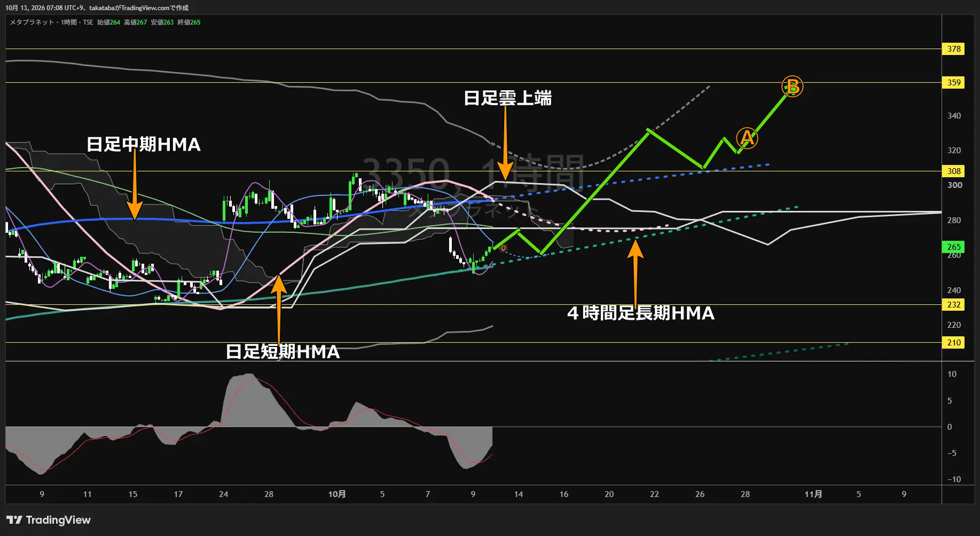Select the 308 yellow price label

coord(953,171)
